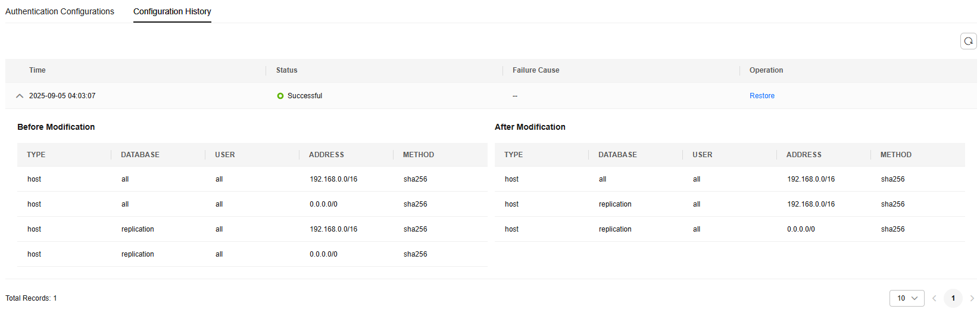Screen dimensions: 980x309
Task: Click After Modification DATABASE column header
Action: coord(617,155)
